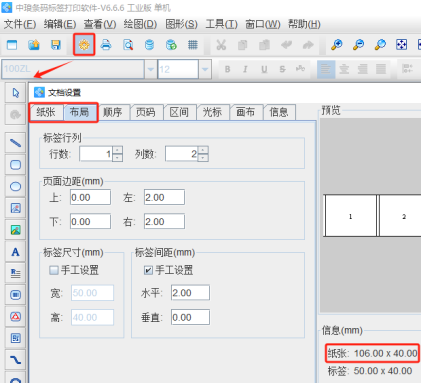421x384 pixels.
Task: Zoom in with the plus magnifier
Action: [x=337, y=44]
